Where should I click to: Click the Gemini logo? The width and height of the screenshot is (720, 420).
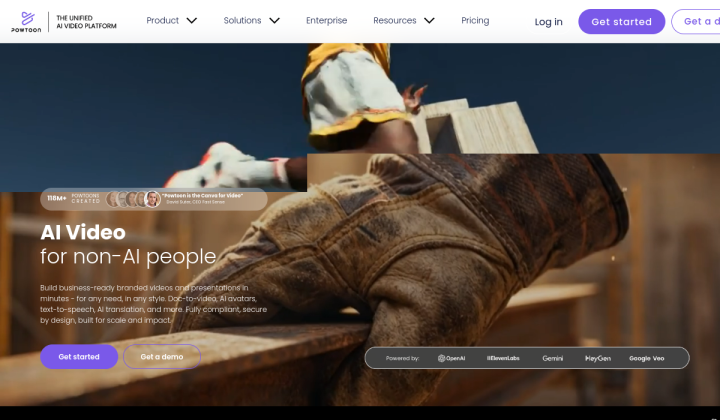pos(552,358)
